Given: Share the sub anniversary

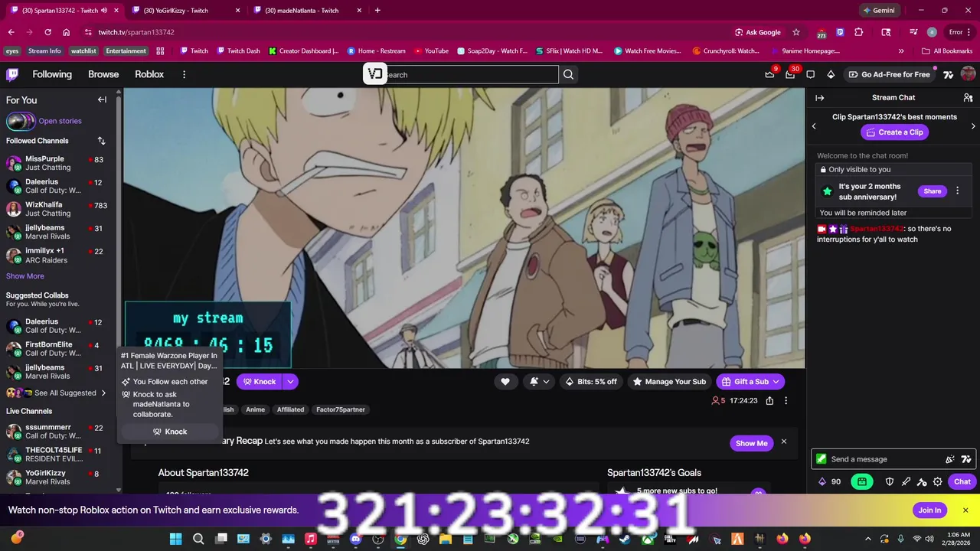Looking at the screenshot, I should 932,191.
